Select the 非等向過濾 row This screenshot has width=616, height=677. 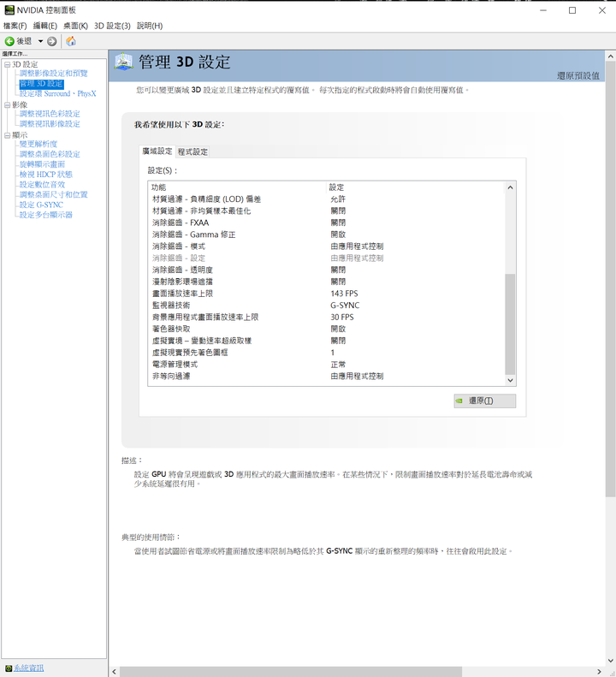(326, 376)
